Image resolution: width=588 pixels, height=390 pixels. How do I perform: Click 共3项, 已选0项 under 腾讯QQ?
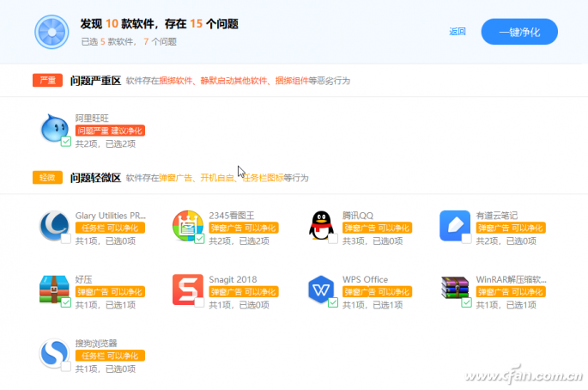373,241
